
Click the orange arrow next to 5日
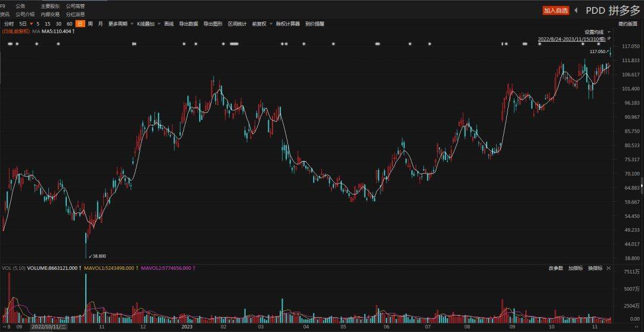tap(30, 24)
